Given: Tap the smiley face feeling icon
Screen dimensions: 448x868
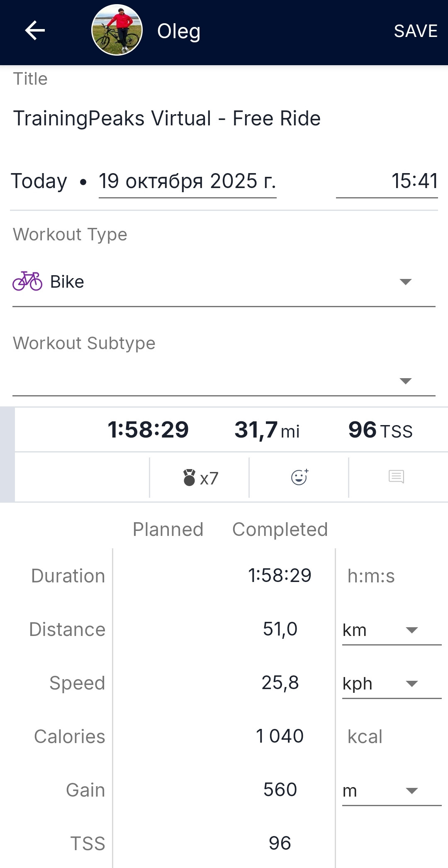Looking at the screenshot, I should [299, 477].
